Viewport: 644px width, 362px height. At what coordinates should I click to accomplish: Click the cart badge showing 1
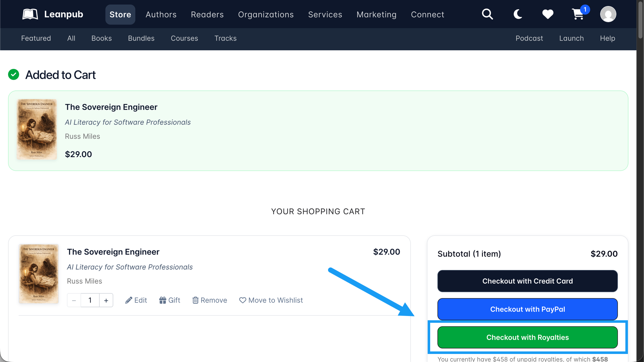pyautogui.click(x=585, y=9)
